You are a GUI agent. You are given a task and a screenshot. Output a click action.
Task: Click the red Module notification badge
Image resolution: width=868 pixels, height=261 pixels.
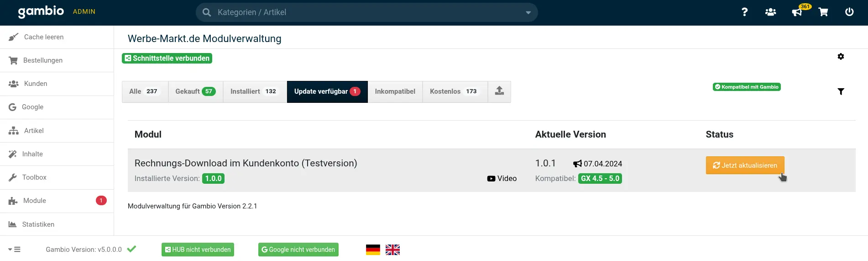click(101, 201)
